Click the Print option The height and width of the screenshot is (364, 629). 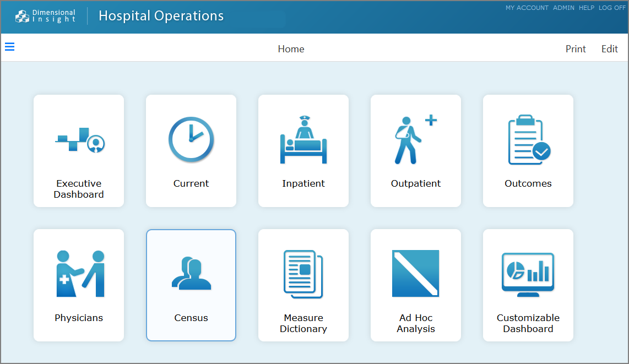pyautogui.click(x=576, y=49)
